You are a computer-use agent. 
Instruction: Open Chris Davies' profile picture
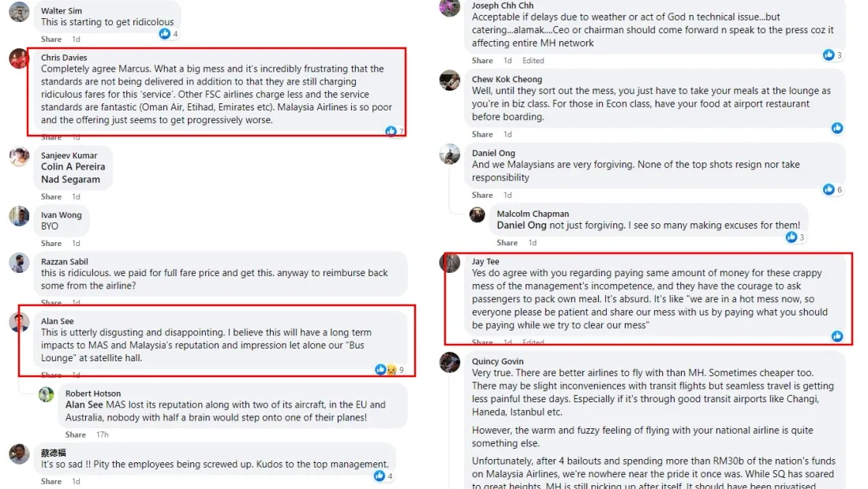tap(19, 59)
